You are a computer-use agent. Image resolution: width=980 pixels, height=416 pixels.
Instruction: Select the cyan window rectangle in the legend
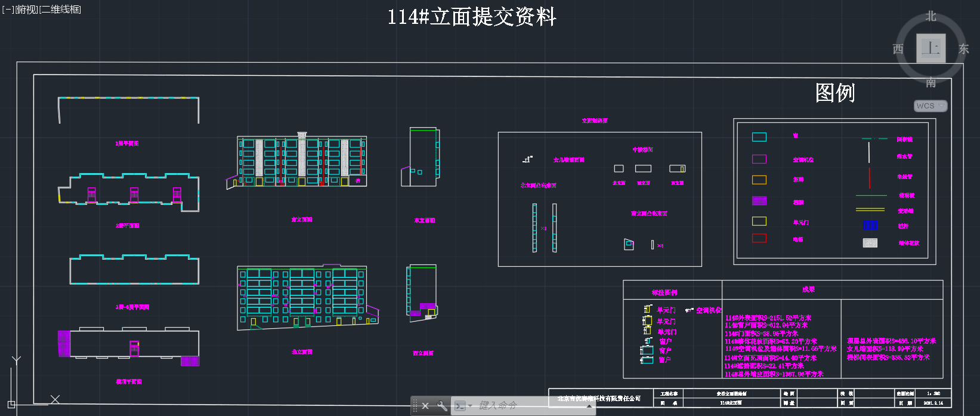click(x=759, y=137)
